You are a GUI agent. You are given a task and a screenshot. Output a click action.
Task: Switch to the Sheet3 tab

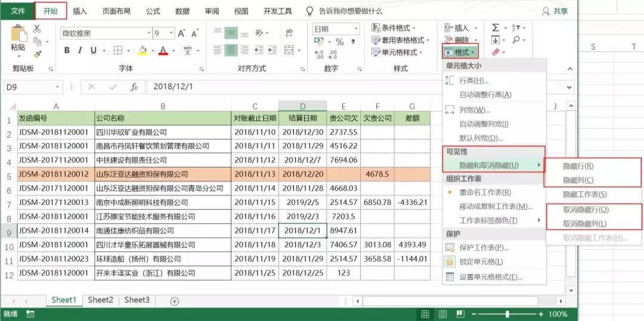[137, 300]
